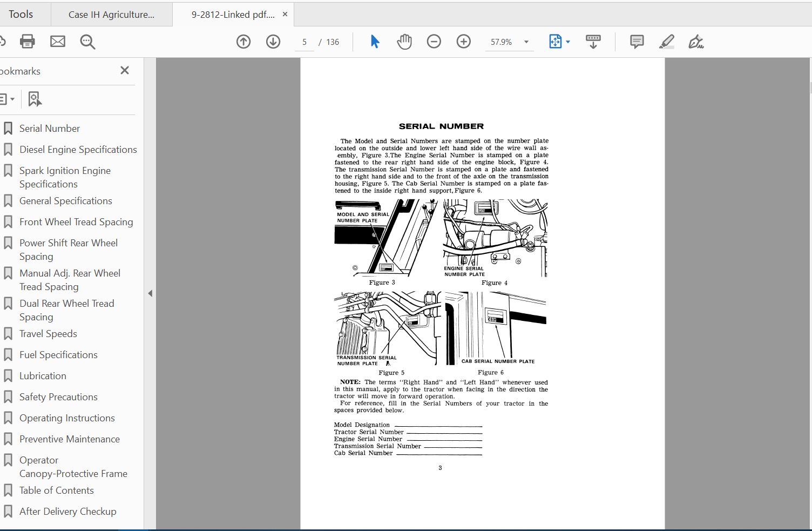
Task: Go to the next page
Action: (x=273, y=41)
